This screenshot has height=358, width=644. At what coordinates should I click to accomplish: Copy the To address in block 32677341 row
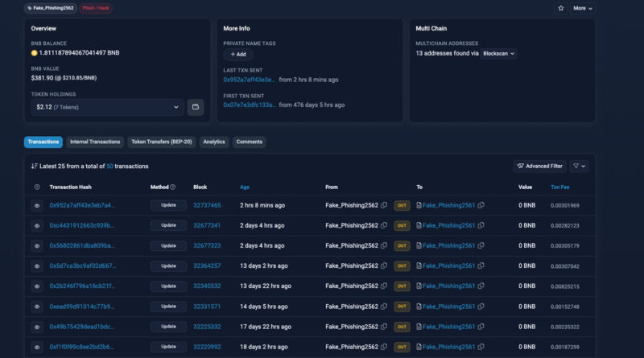[481, 225]
